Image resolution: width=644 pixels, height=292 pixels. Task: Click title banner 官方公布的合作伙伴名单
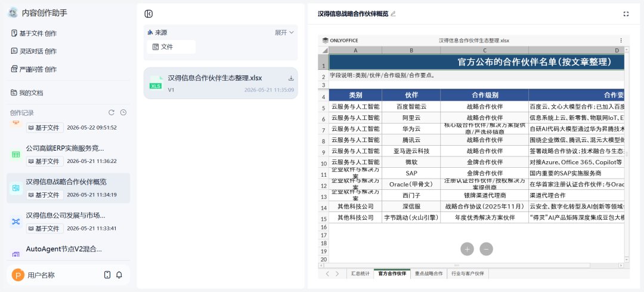(x=477, y=62)
